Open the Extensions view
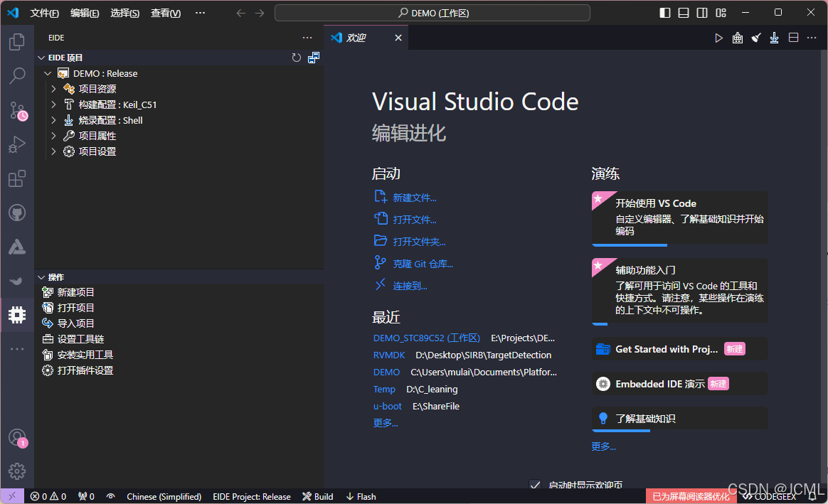Viewport: 828px width, 504px height. (17, 178)
